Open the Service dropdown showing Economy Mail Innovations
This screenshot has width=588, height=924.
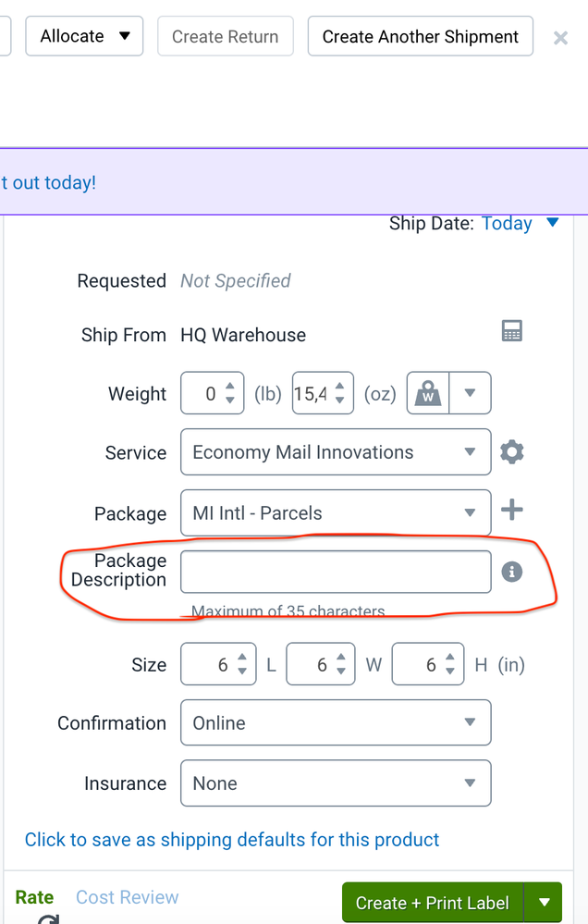tap(335, 451)
